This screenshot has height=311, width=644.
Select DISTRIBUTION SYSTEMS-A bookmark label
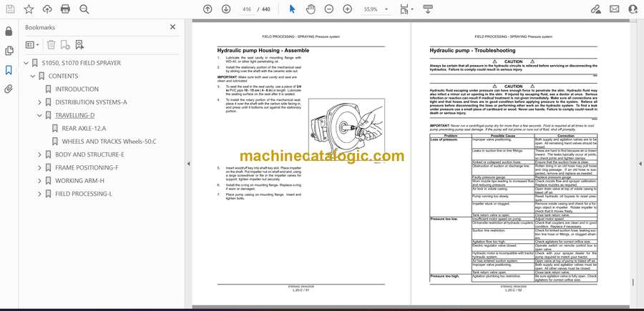pyautogui.click(x=91, y=102)
